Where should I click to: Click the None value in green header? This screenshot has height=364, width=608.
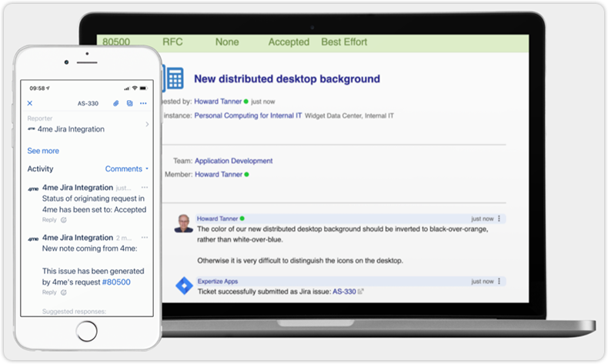click(x=227, y=42)
